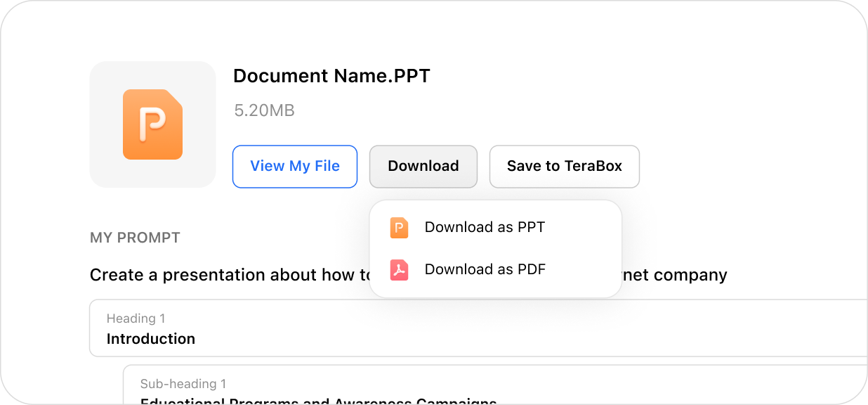Click the word Create in the prompt text

coord(117,275)
